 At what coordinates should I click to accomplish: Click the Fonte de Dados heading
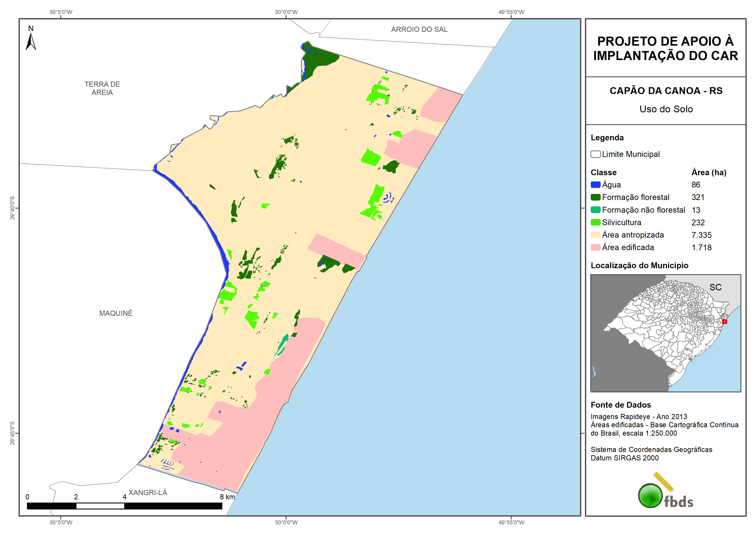point(621,405)
